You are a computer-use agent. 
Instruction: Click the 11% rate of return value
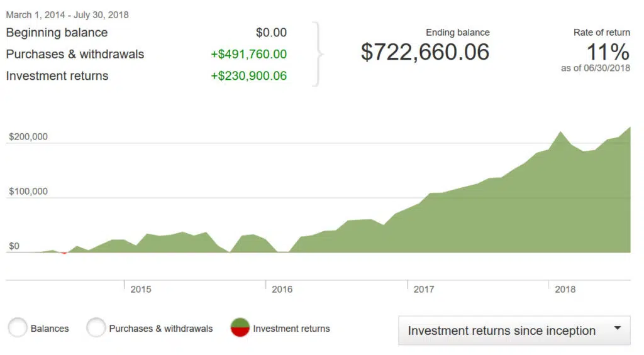pos(608,52)
